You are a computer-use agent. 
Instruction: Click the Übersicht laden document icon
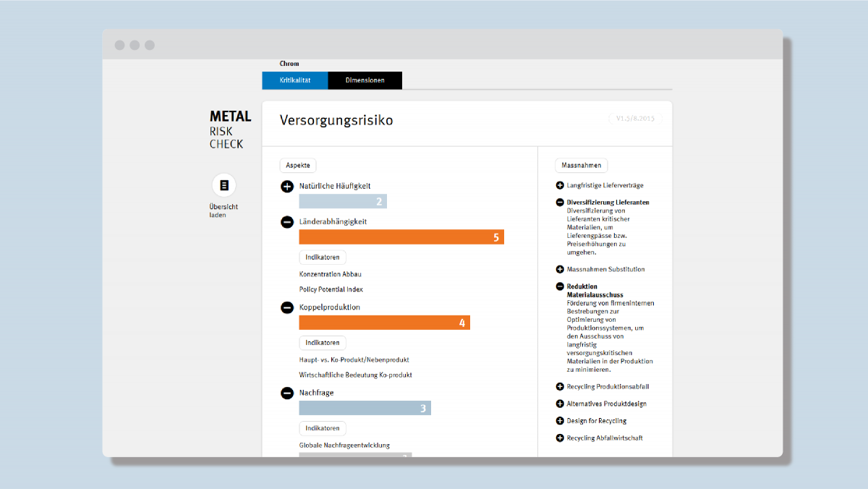224,185
